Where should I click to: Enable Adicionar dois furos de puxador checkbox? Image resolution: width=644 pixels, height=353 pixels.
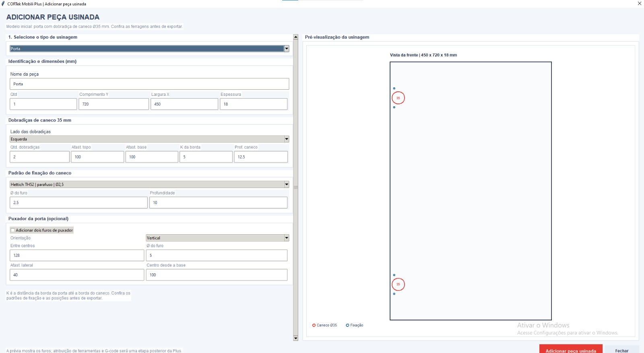click(13, 230)
